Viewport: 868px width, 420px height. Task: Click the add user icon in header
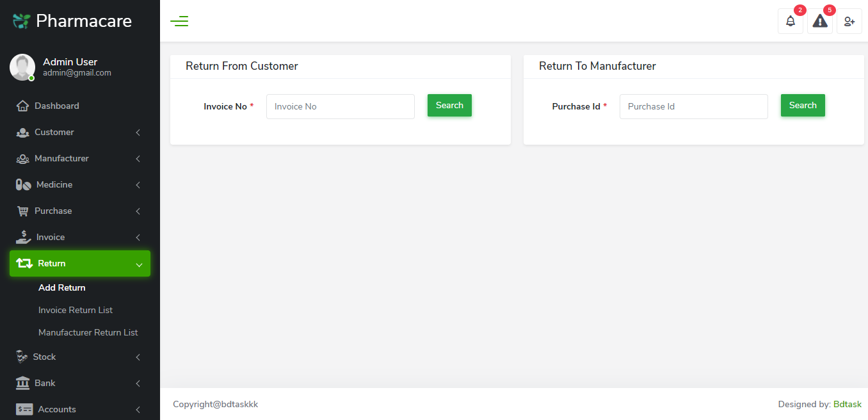[x=849, y=21]
